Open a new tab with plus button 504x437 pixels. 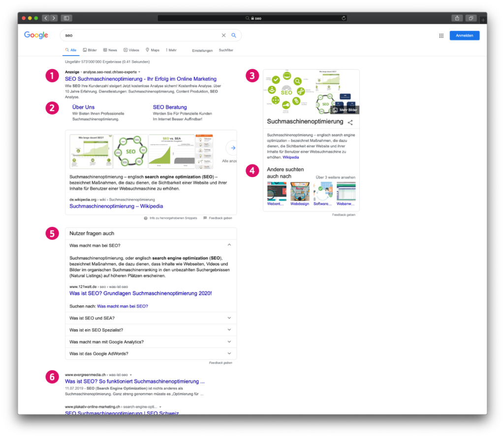[483, 20]
